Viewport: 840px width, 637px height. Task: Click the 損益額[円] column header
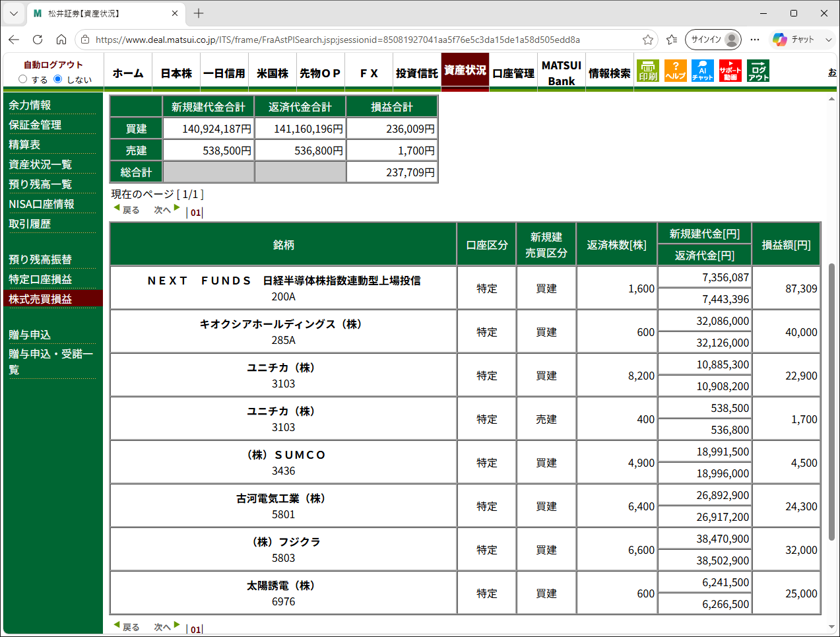(786, 245)
